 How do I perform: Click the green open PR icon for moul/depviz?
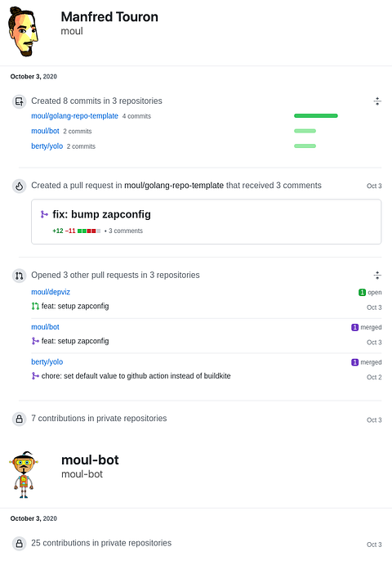[35, 306]
